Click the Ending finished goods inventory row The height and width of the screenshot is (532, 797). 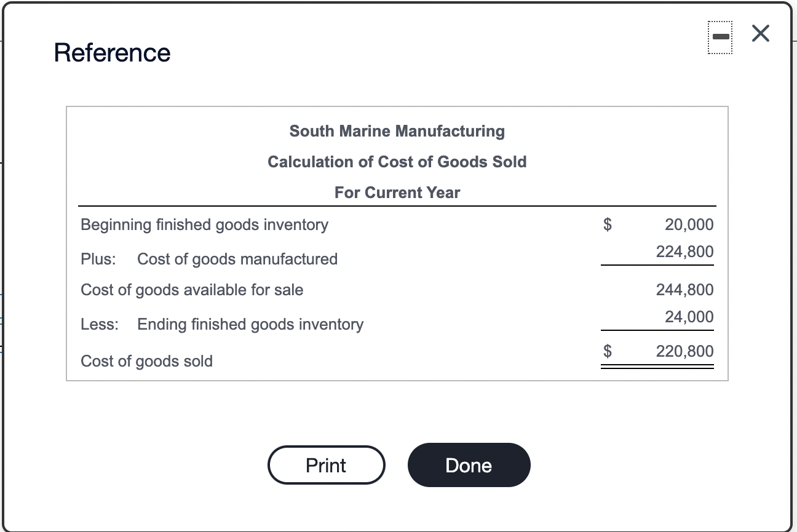click(x=223, y=324)
